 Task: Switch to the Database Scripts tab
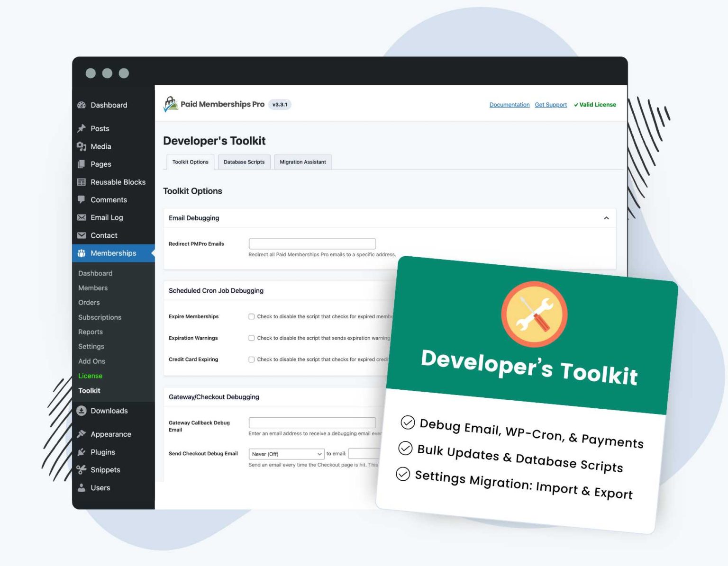(x=244, y=162)
